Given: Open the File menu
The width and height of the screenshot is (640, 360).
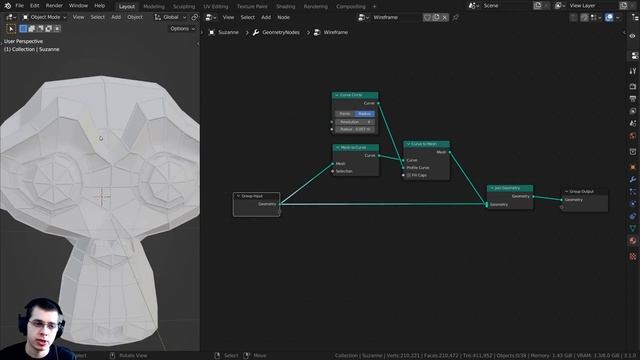Looking at the screenshot, I should (x=19, y=6).
